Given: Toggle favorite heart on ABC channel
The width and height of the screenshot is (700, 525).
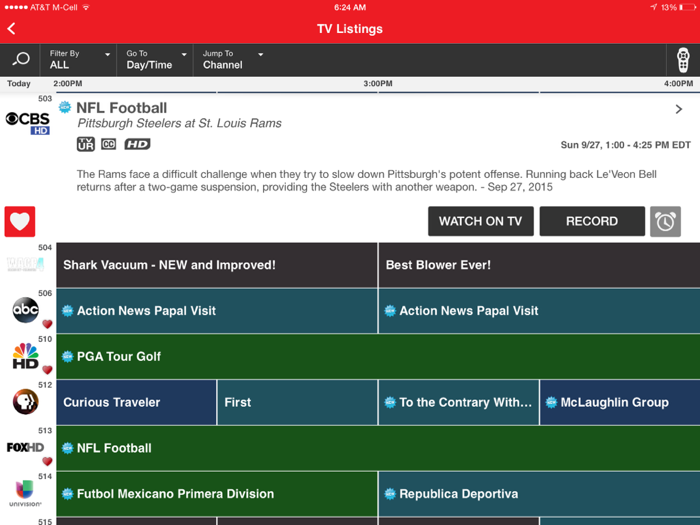Looking at the screenshot, I should pos(47,324).
